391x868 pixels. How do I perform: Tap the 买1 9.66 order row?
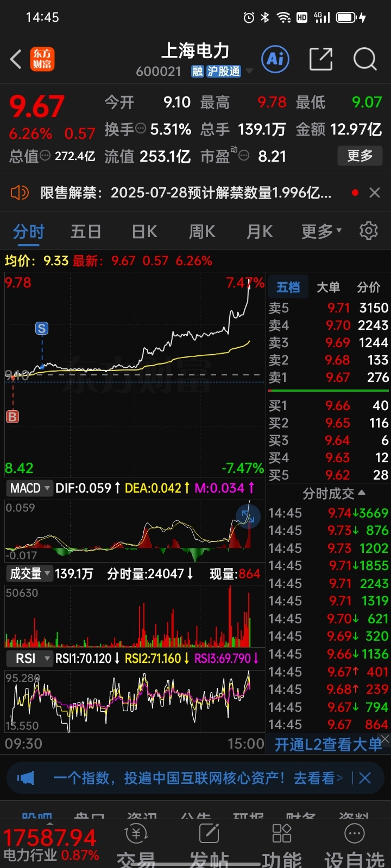[x=329, y=405]
